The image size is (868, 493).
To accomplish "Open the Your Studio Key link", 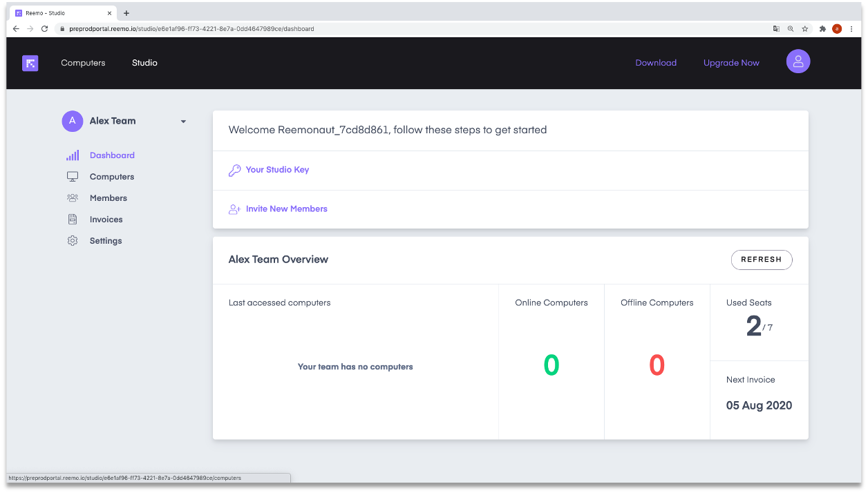I will tap(277, 170).
